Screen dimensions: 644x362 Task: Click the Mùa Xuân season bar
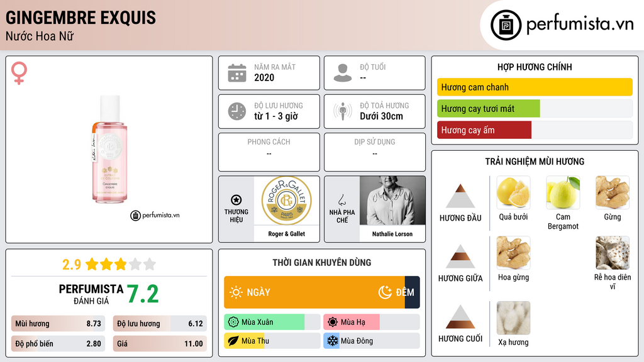pyautogui.click(x=272, y=322)
